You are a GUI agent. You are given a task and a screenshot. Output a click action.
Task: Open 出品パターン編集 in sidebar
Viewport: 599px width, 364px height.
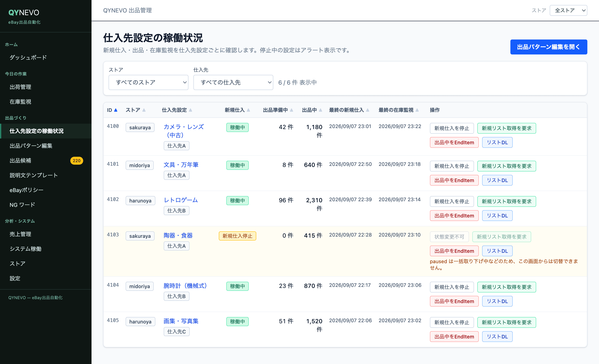[x=46, y=146]
